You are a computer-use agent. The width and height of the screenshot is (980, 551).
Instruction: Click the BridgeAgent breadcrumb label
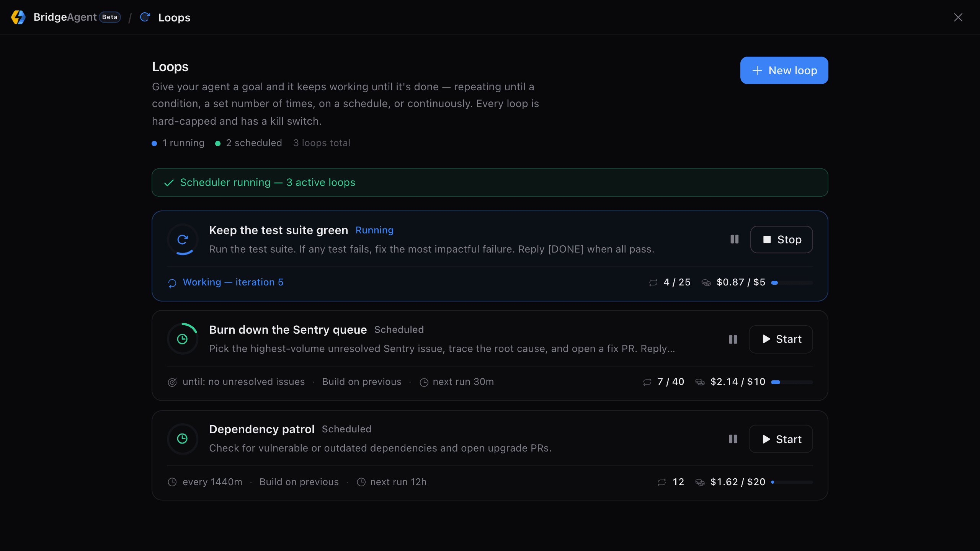pyautogui.click(x=65, y=17)
